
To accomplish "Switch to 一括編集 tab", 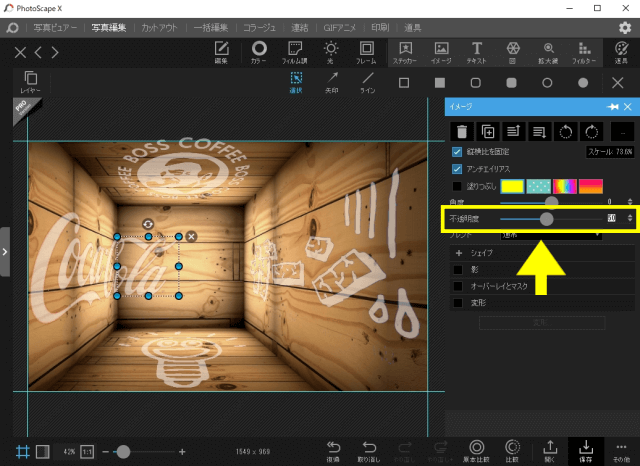I will [x=211, y=28].
